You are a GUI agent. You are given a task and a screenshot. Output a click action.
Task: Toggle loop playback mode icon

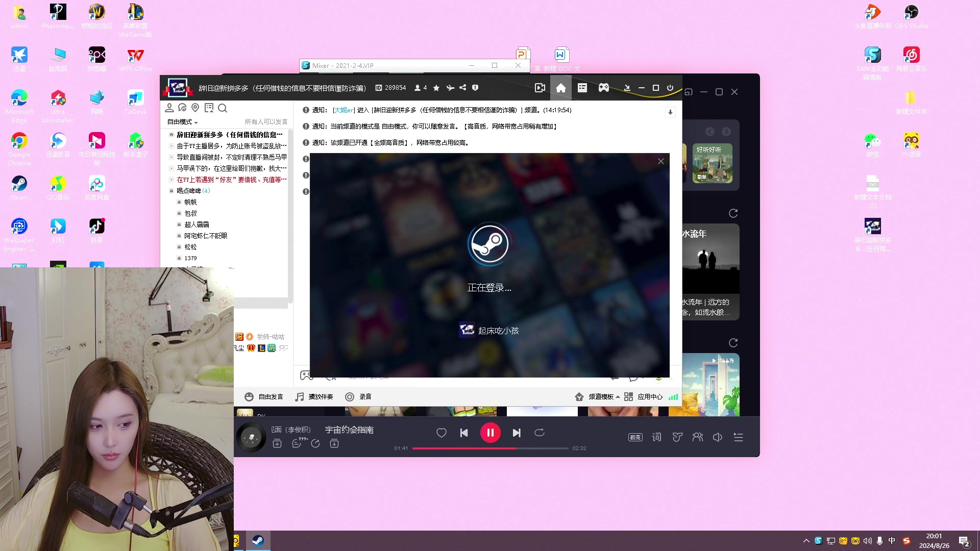tap(540, 433)
